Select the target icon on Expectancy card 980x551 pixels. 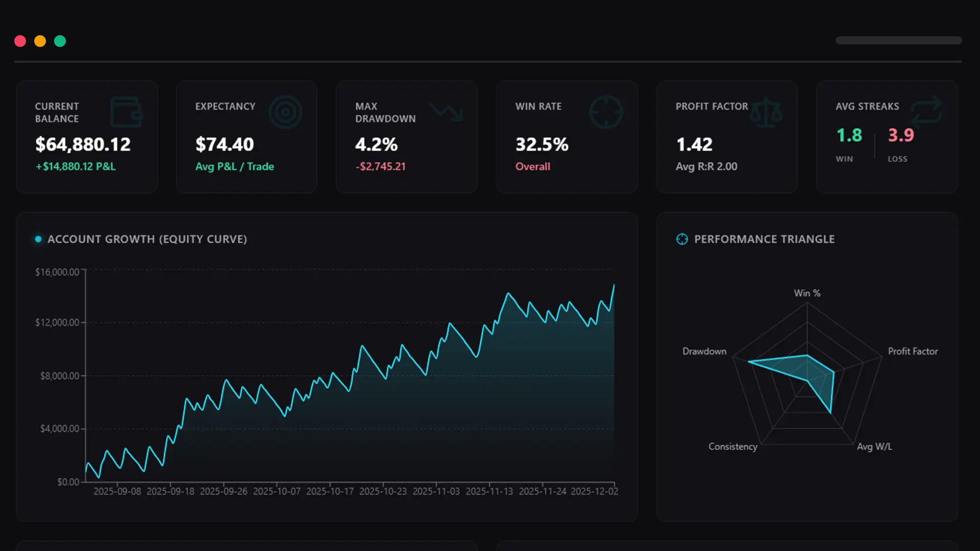click(286, 112)
